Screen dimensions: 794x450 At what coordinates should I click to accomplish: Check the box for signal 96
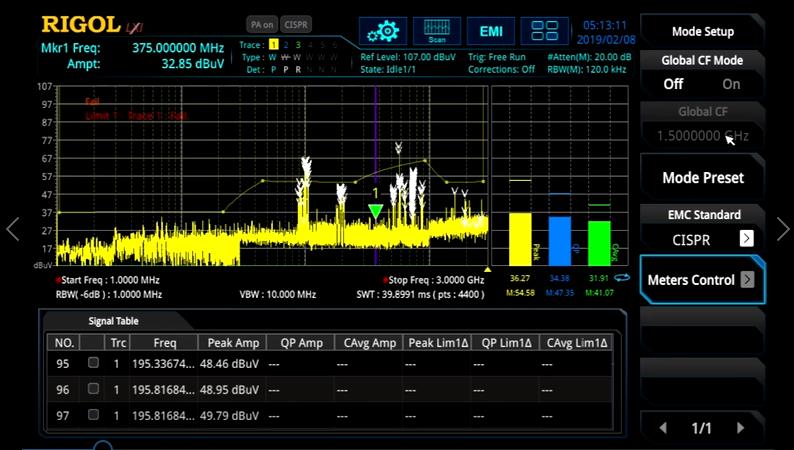pyautogui.click(x=93, y=389)
